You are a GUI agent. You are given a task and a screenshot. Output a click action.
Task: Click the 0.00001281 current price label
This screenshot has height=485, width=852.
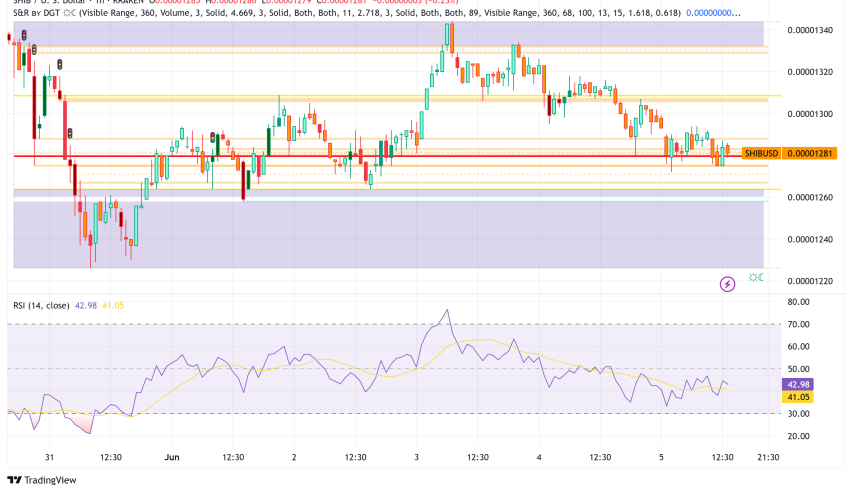[x=810, y=154]
